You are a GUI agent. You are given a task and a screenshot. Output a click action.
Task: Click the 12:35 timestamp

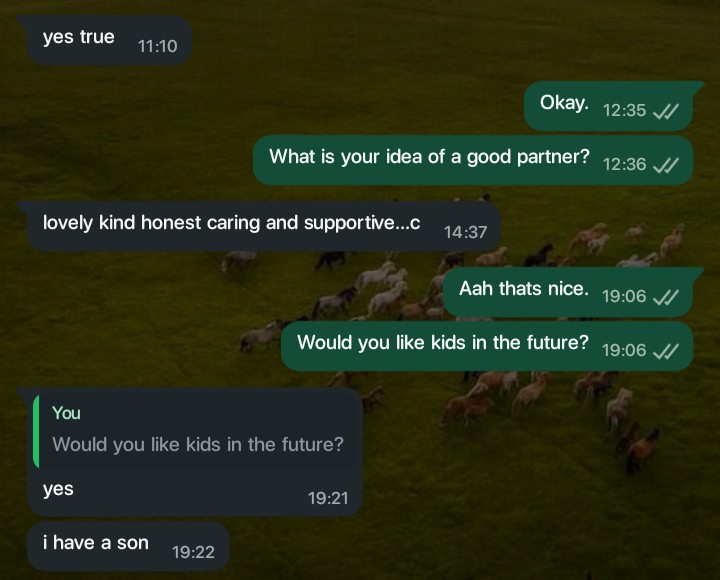pos(625,111)
